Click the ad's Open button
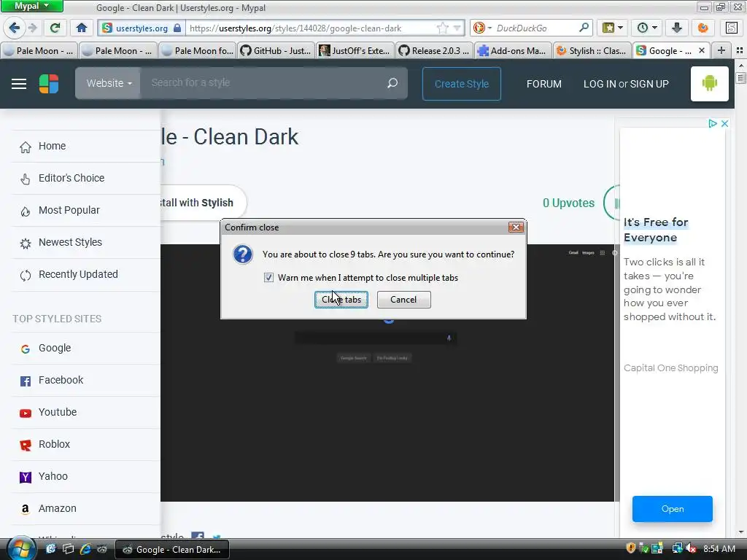 click(x=672, y=509)
